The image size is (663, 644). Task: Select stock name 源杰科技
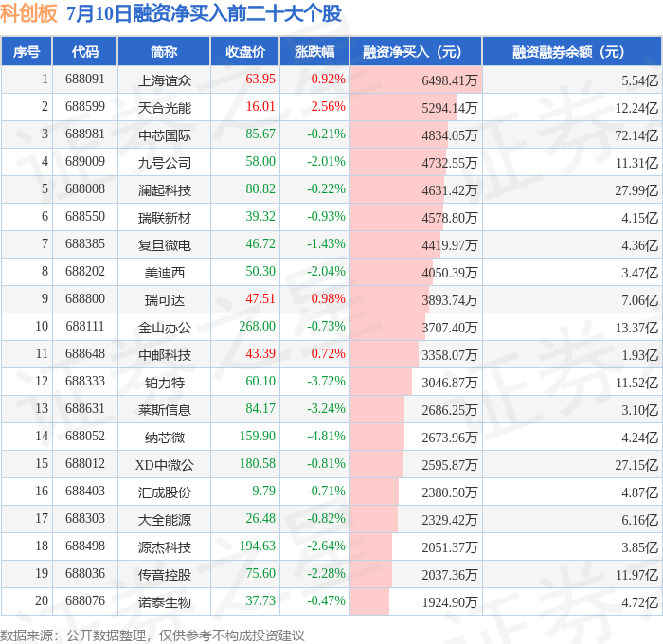(x=165, y=547)
